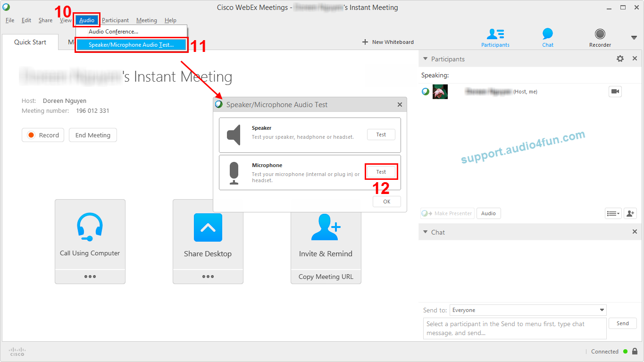Image resolution: width=644 pixels, height=362 pixels.
Task: Open the Send to Everyone dropdown
Action: (528, 310)
